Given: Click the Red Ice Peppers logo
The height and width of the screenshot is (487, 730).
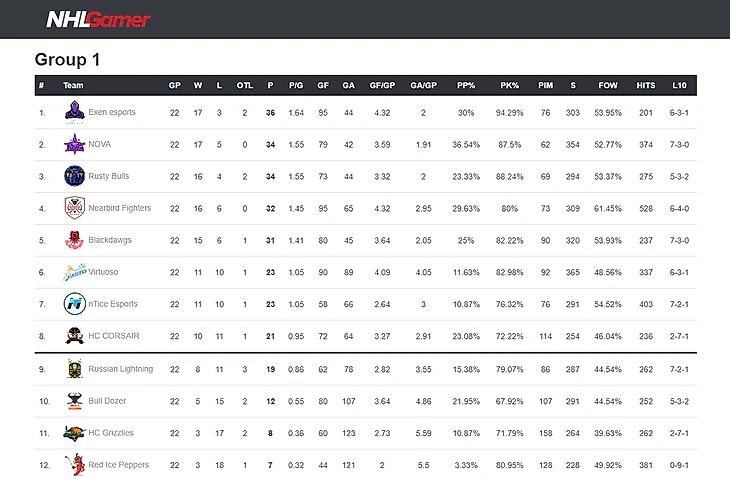Looking at the screenshot, I should point(75,465).
